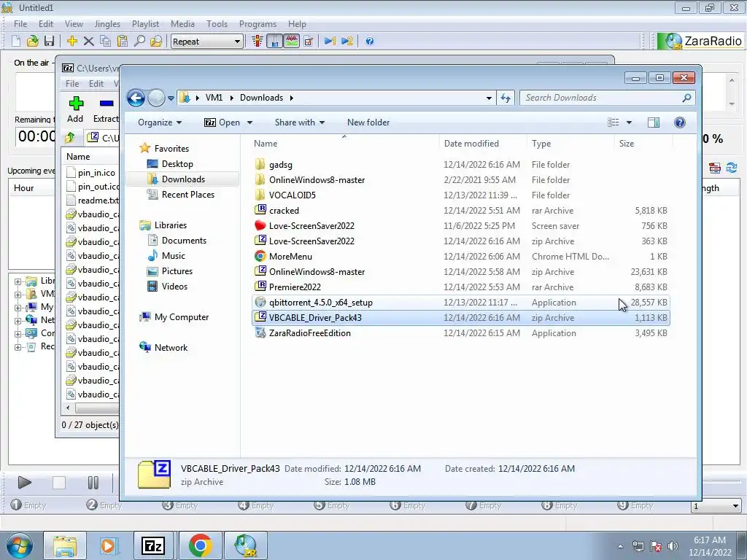This screenshot has height=560, width=747.
Task: Open the ZaraRadio Media menu
Action: point(182,24)
